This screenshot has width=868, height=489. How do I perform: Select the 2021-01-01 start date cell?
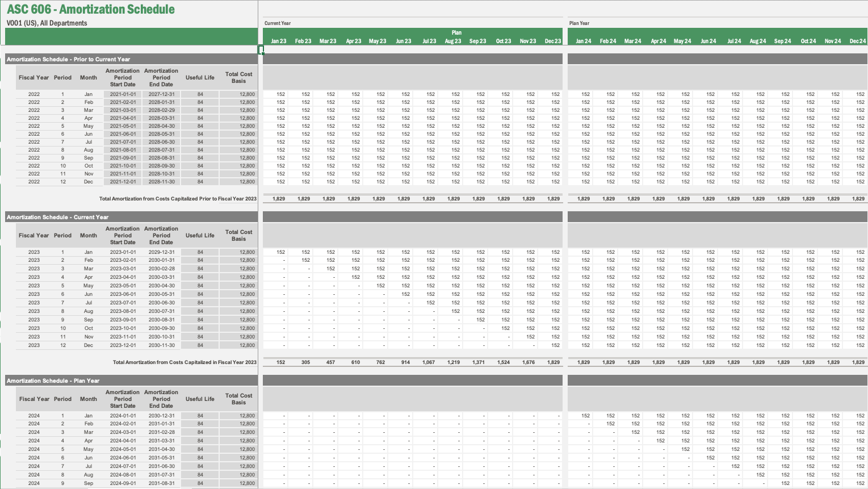[x=123, y=94]
